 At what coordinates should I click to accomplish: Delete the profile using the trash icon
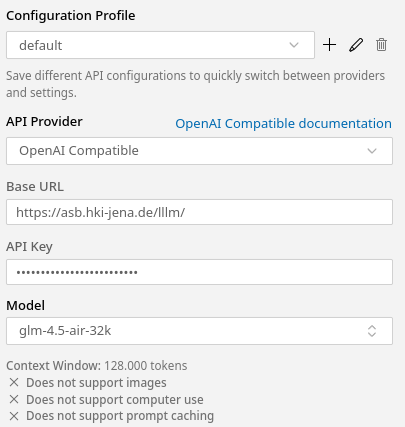click(381, 45)
